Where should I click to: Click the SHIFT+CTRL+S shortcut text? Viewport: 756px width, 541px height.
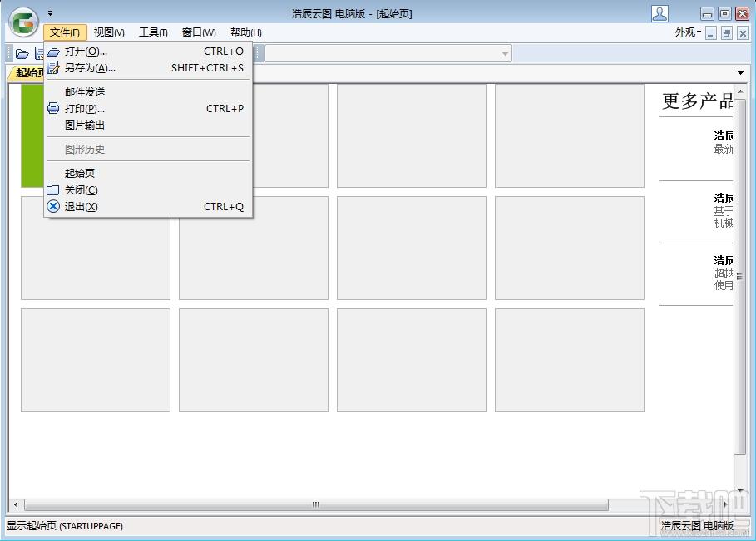(207, 68)
